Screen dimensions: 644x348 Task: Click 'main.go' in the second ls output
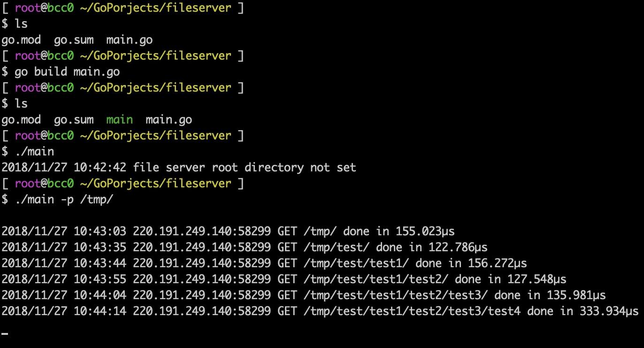pyautogui.click(x=169, y=120)
